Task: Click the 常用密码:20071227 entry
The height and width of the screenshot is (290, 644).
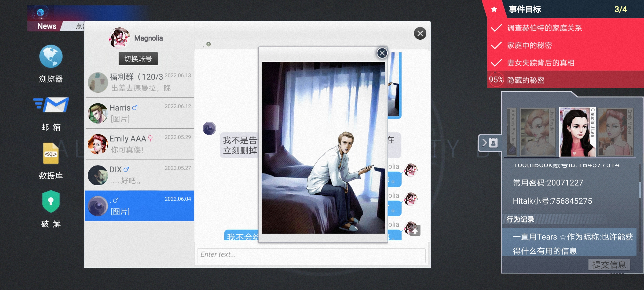Action: click(548, 183)
